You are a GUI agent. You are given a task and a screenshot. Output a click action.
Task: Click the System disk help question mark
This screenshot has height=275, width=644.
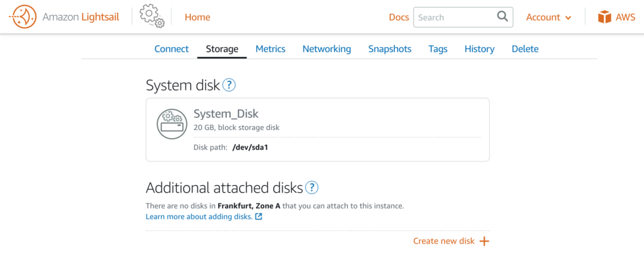pos(229,85)
